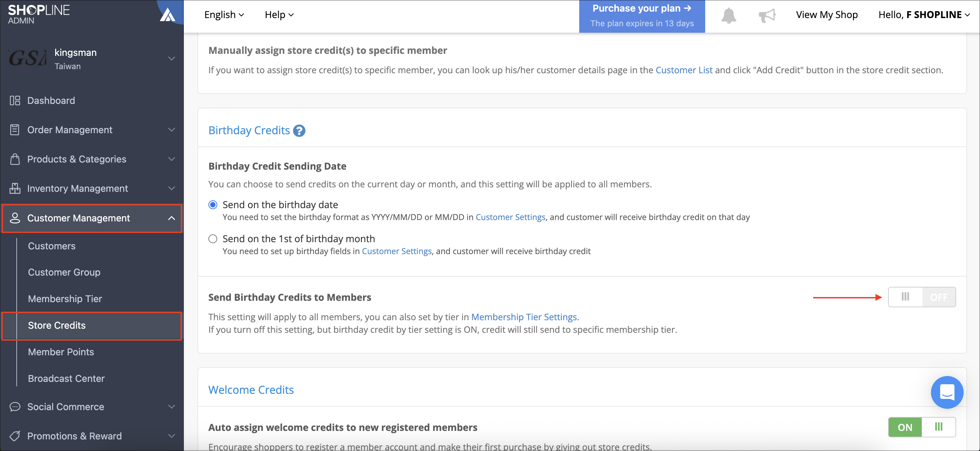Open the Help dropdown menu
980x451 pixels.
pyautogui.click(x=279, y=15)
